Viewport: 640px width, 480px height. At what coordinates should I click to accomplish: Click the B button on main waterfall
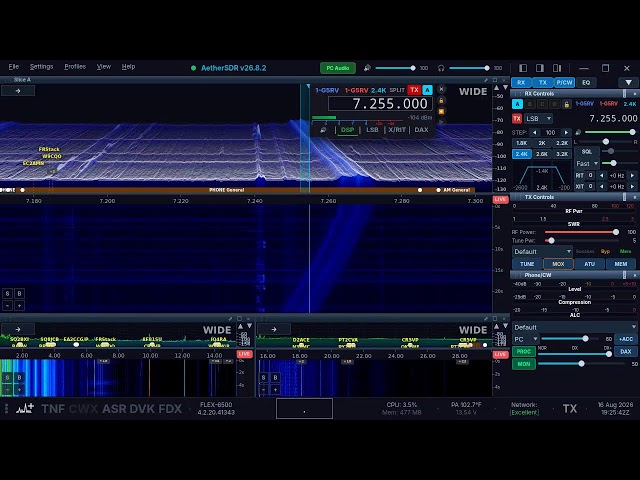[19, 293]
